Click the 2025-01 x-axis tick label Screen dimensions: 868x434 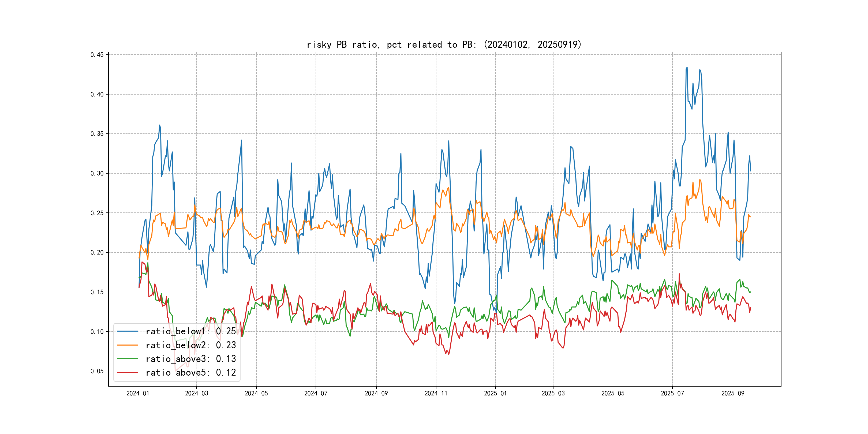(495, 393)
